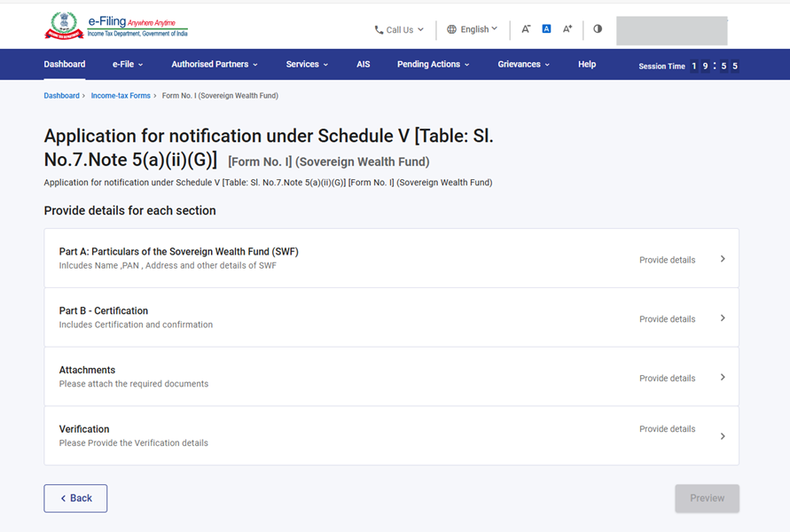Image resolution: width=790 pixels, height=532 pixels.
Task: Open Part A Sovereign Wealth Fund particulars arrow
Action: tap(723, 259)
